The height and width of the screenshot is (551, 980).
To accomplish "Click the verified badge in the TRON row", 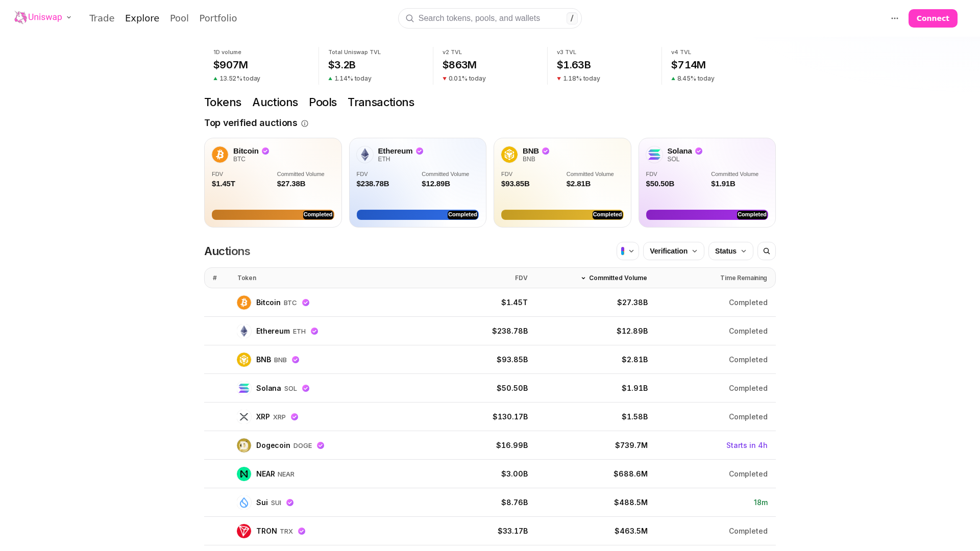I will point(302,531).
